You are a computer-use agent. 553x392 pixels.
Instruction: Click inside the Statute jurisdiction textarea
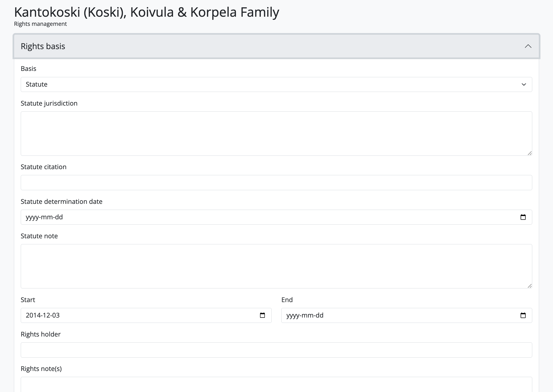click(276, 133)
